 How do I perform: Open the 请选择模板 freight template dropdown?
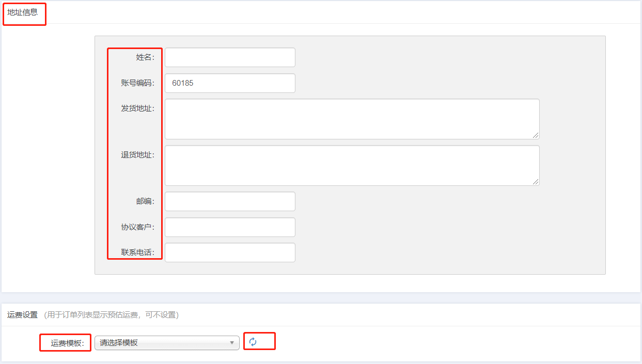(x=167, y=343)
